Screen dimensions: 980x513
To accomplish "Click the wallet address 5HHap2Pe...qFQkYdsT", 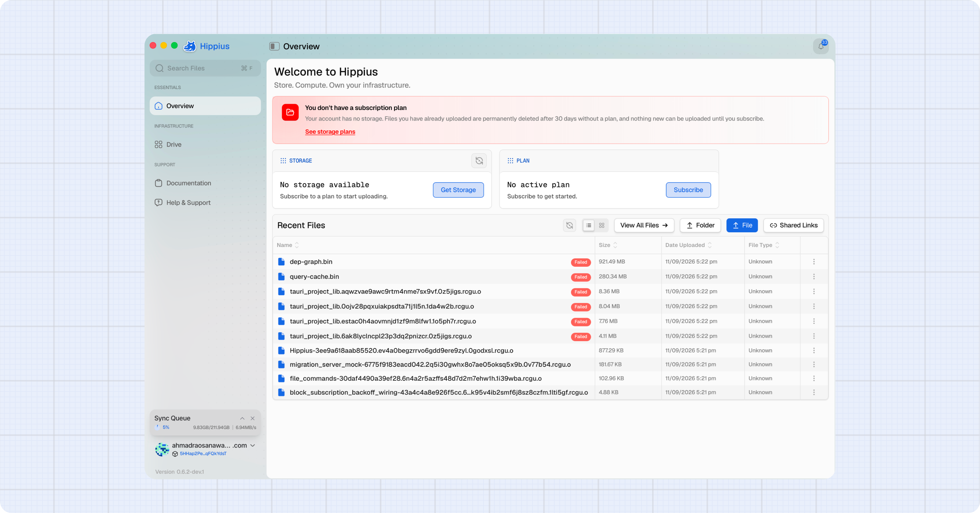I will click(x=203, y=454).
